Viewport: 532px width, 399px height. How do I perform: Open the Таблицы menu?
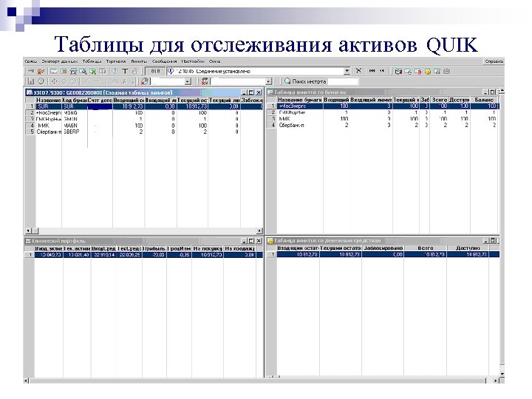[92, 61]
